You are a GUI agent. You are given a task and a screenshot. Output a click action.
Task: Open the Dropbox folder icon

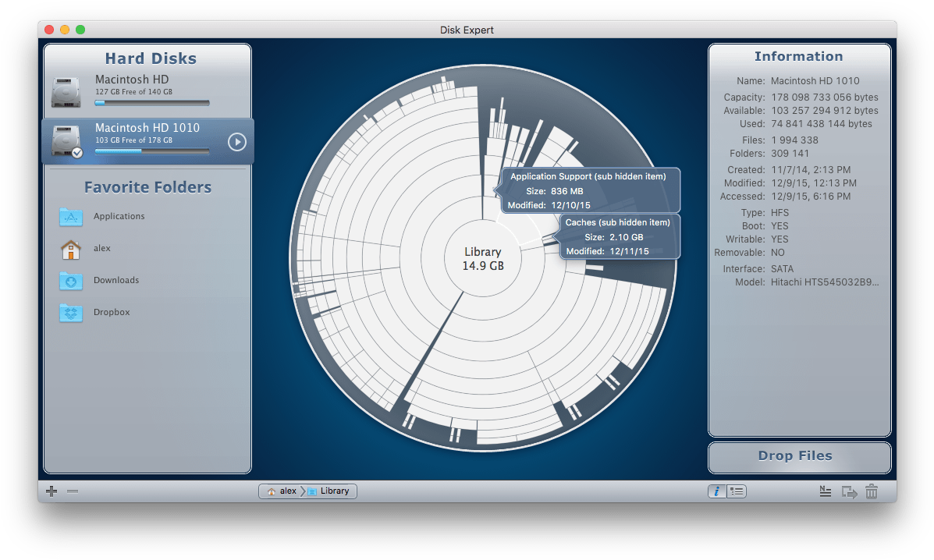point(71,313)
